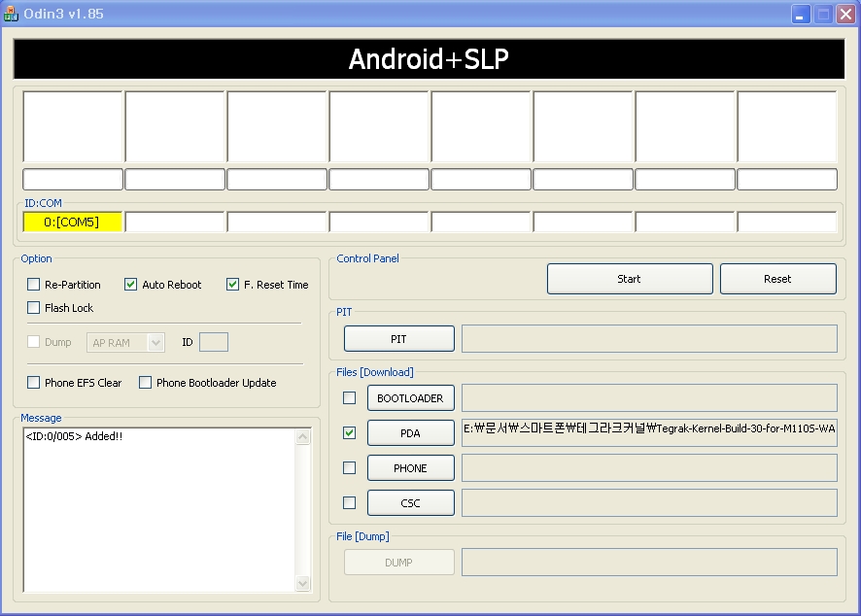Viewport: 861px width, 616px height.
Task: Enable the Re-Partition checkbox
Action: [x=34, y=285]
